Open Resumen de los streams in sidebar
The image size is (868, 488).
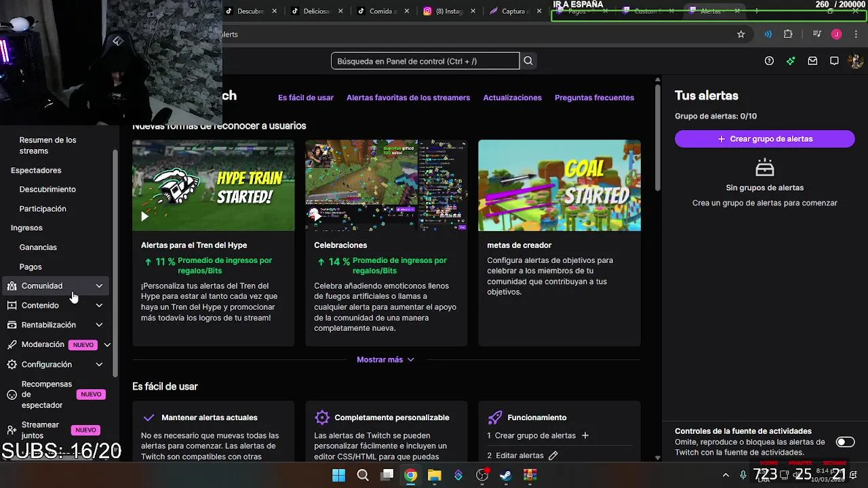(x=47, y=146)
